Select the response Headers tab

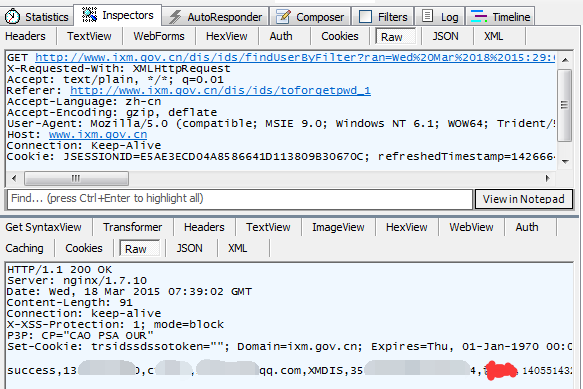tap(204, 227)
